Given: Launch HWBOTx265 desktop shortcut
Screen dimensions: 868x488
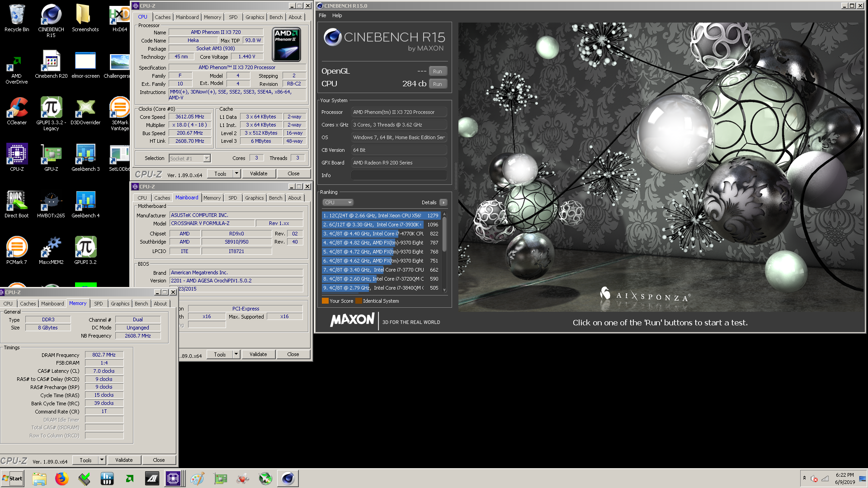Looking at the screenshot, I should [x=51, y=204].
